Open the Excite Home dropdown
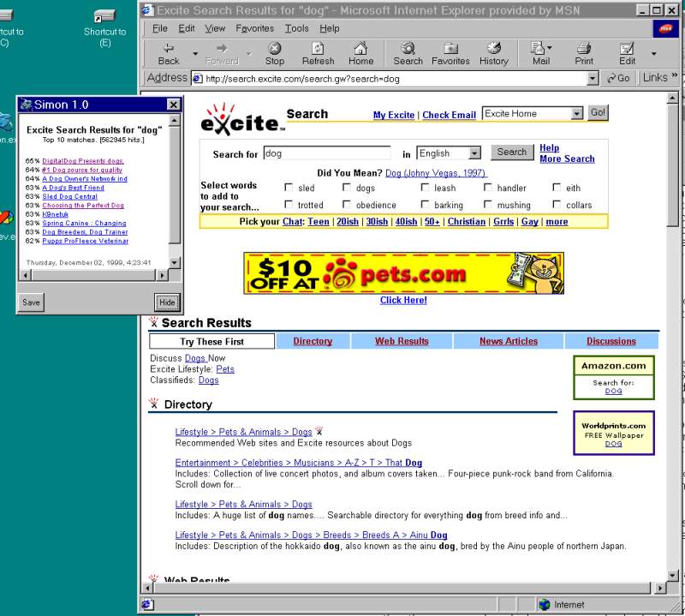The image size is (685, 616). 576,114
